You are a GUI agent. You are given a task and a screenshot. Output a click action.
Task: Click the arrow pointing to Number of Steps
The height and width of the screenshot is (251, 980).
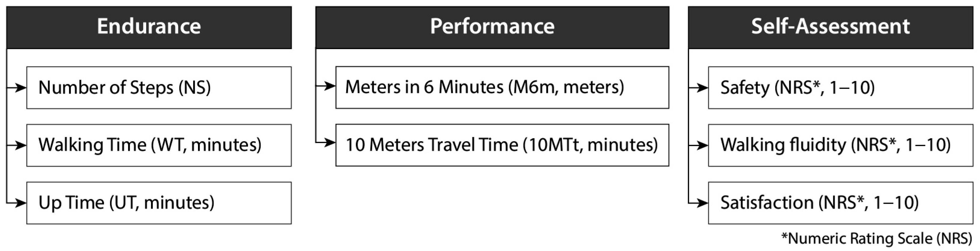tap(17, 88)
